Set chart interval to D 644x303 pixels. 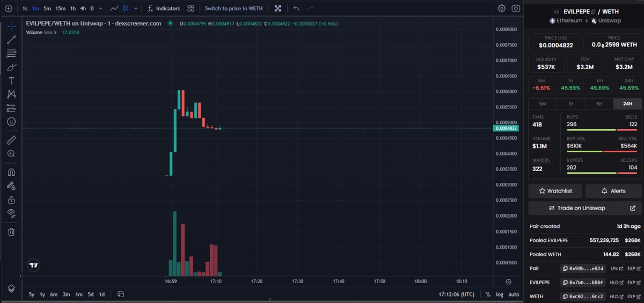(92, 9)
